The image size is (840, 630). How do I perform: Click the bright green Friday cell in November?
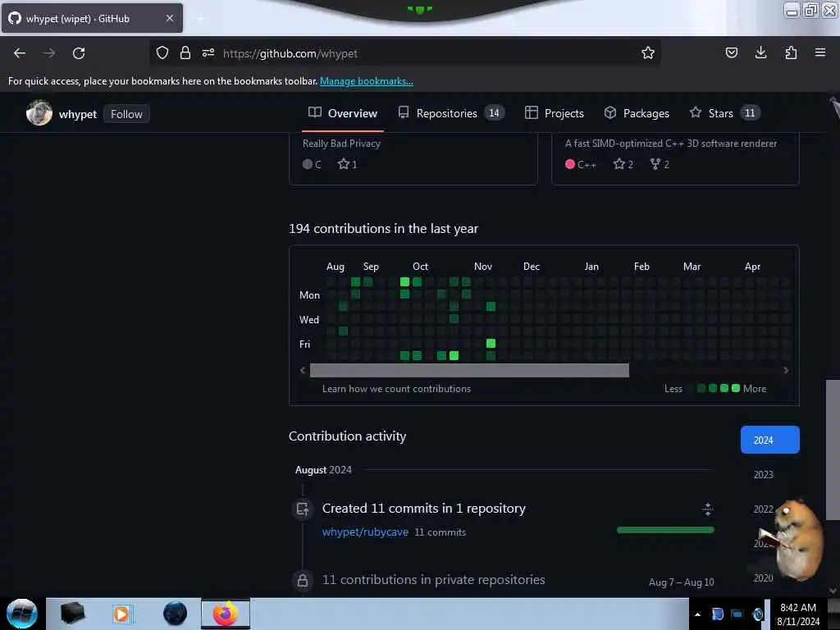pos(491,344)
